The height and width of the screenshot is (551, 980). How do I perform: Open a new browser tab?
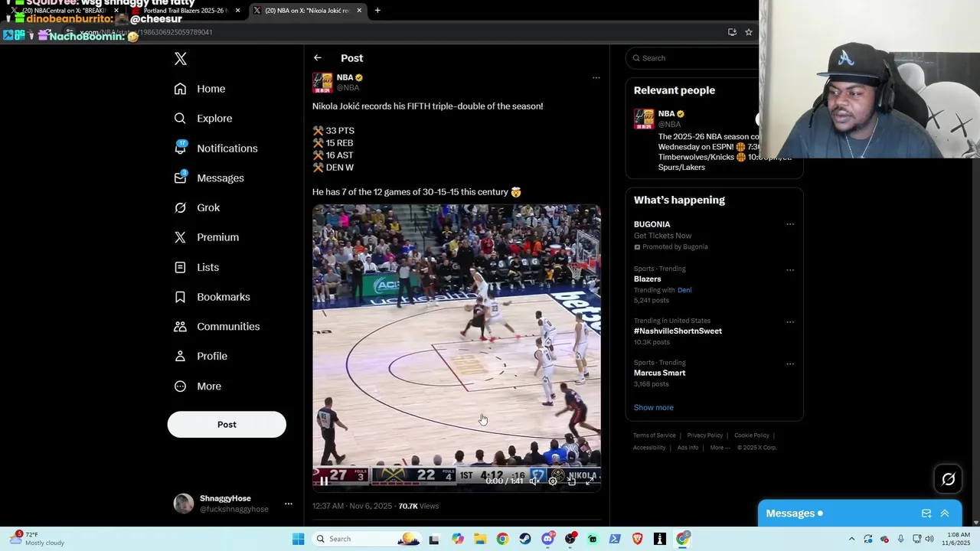(x=377, y=11)
